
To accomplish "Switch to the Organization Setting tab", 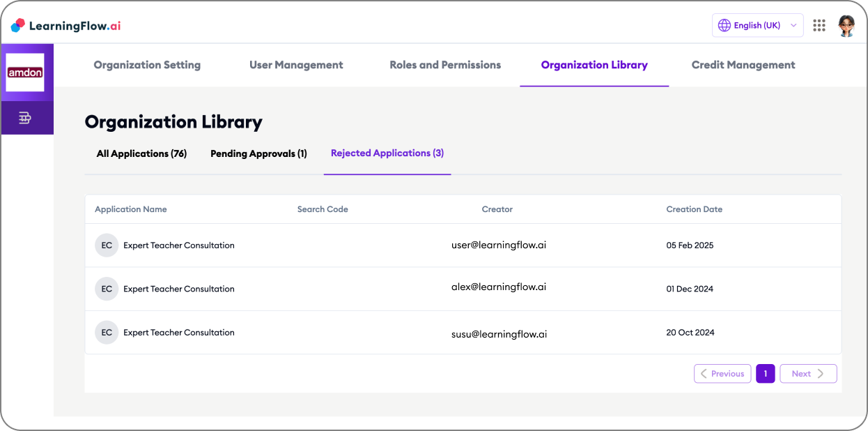I will click(x=147, y=65).
